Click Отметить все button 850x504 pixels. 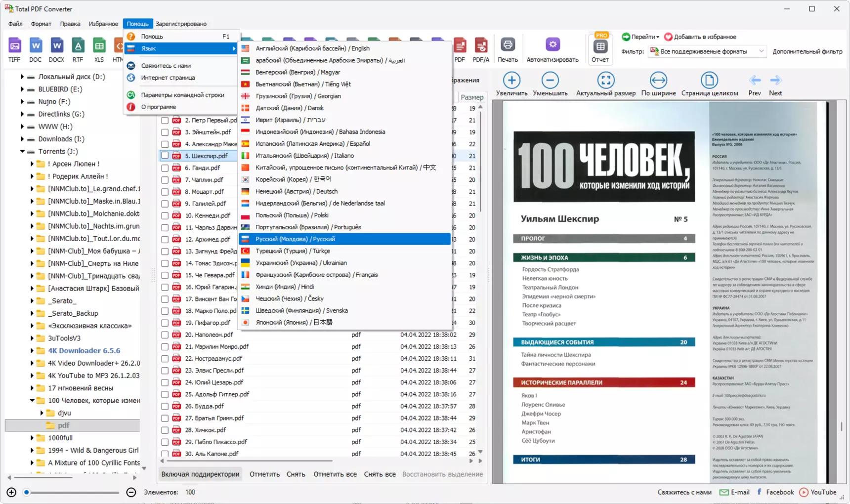(x=335, y=474)
